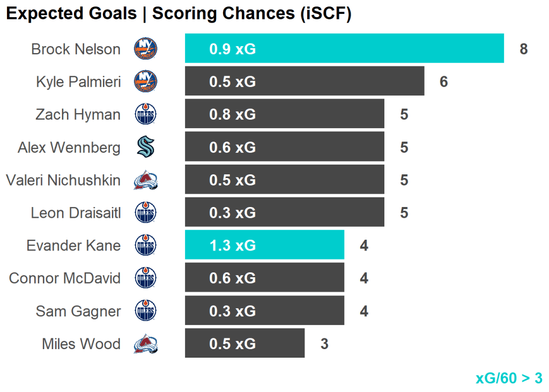This screenshot has height=392, width=549.
Task: Click the Oilers logo next to Zach Hyman
Action: click(145, 114)
